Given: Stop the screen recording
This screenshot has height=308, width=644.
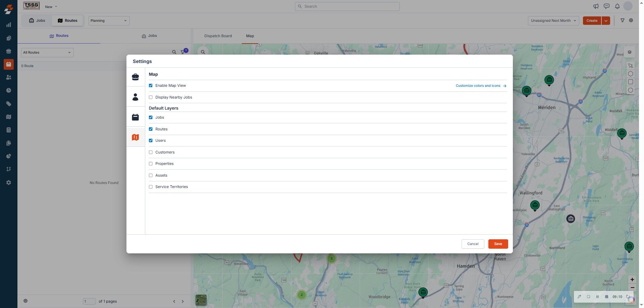Looking at the screenshot, I should [x=606, y=297].
